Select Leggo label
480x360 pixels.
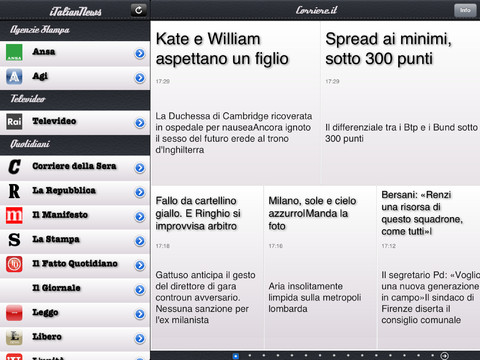[x=45, y=312]
